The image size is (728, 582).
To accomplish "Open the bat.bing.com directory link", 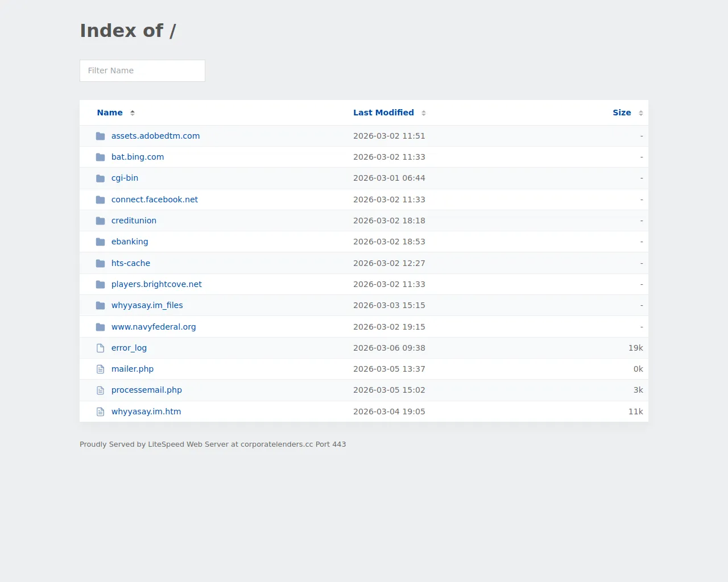I will tap(138, 157).
